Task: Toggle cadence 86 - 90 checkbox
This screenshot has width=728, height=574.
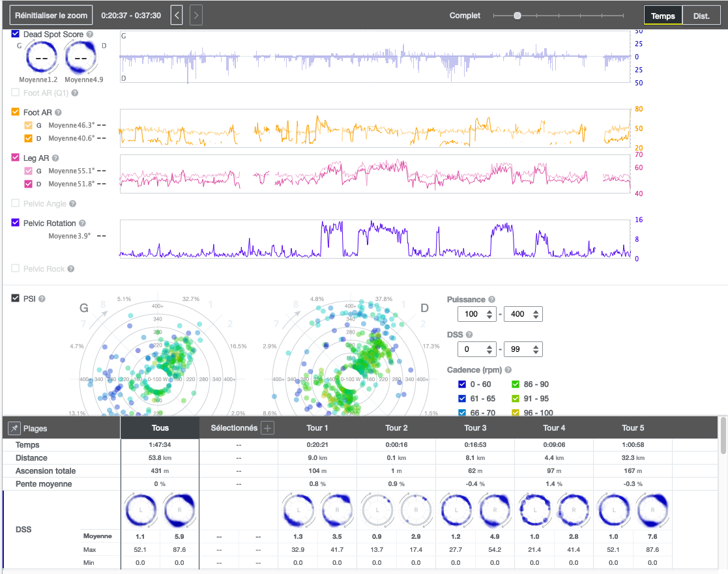Action: 516,384
